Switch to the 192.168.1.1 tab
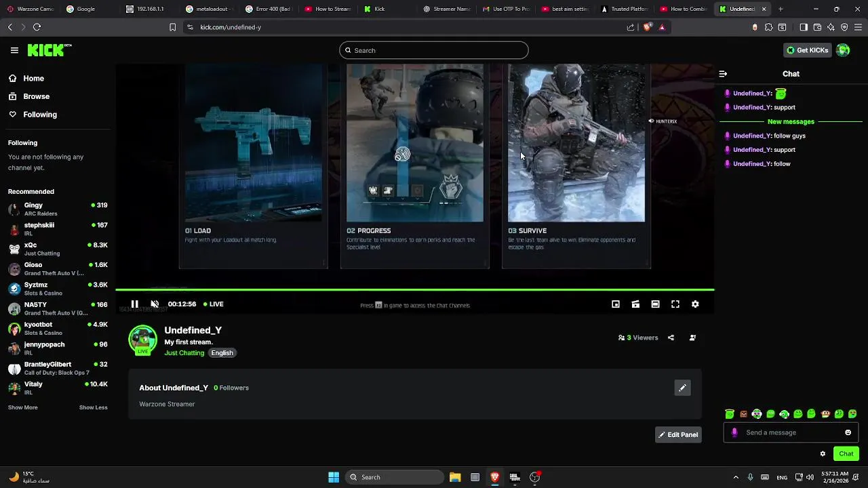Viewport: 868px width, 488px height. pyautogui.click(x=151, y=9)
